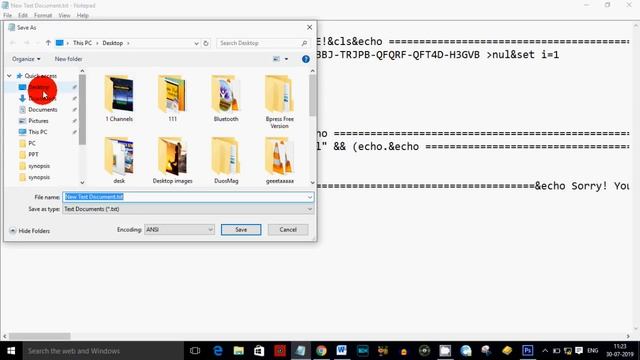Select the Desktop images folder
The image size is (640, 360).
pyautogui.click(x=173, y=160)
